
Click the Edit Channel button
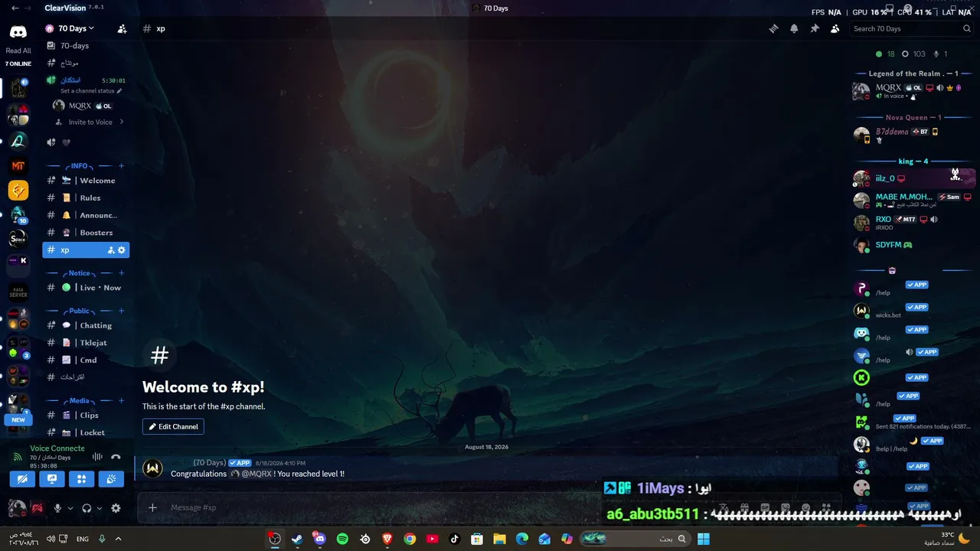173,427
